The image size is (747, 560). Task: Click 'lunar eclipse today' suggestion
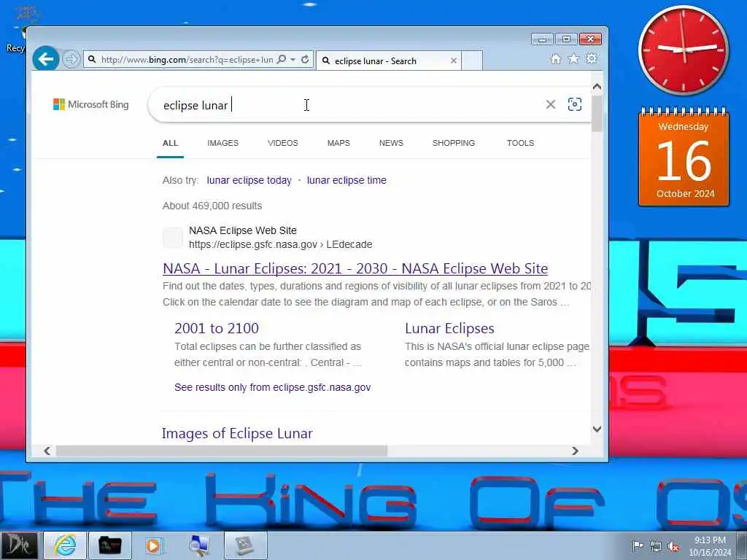coord(249,180)
